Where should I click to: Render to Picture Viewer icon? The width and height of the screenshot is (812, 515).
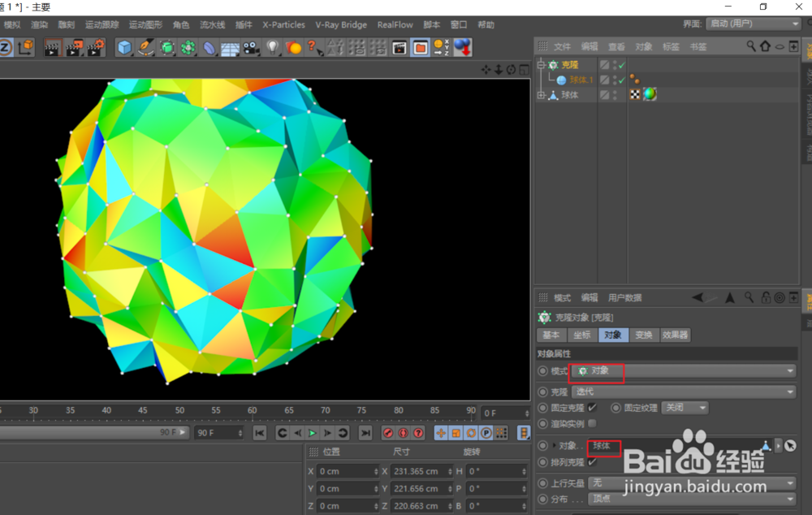pos(74,48)
